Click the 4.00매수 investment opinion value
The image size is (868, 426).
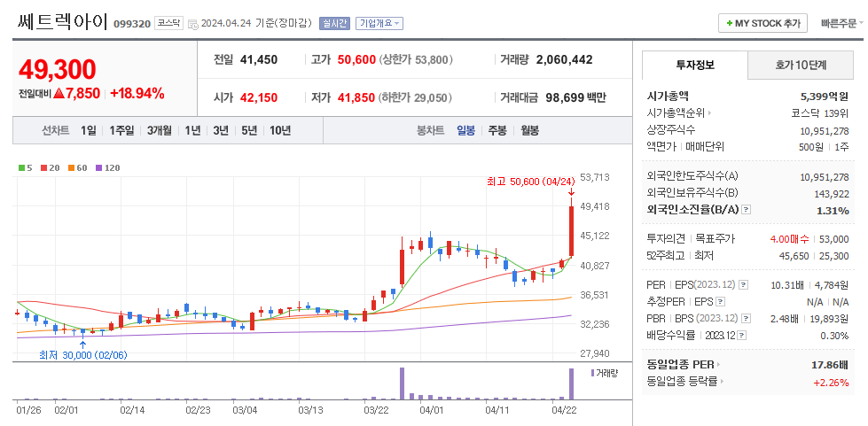(x=789, y=239)
